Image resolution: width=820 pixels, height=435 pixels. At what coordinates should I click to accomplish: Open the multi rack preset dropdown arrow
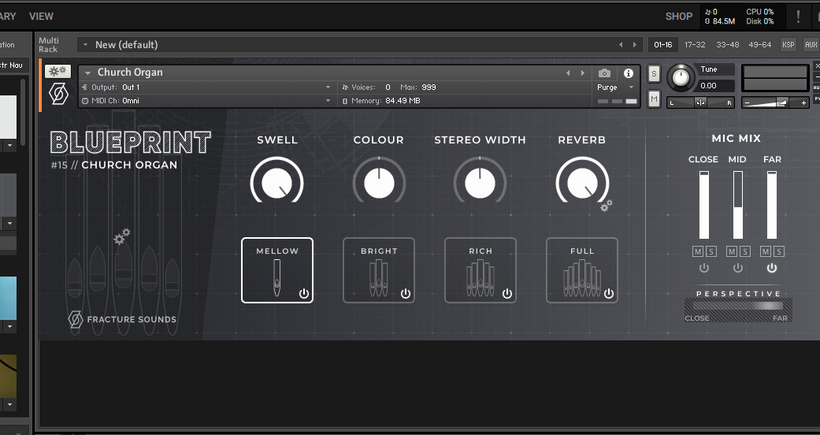[85, 45]
